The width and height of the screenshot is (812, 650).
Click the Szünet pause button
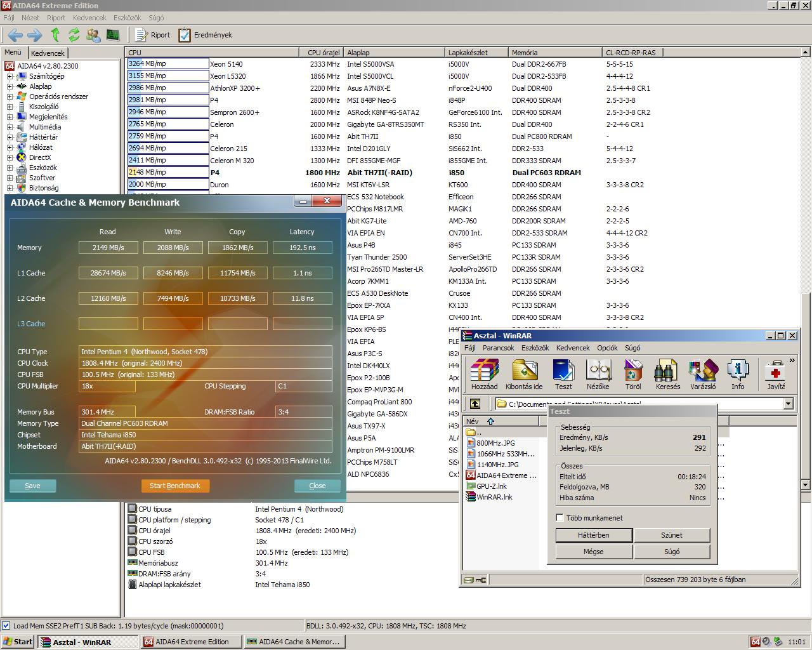[x=672, y=535]
